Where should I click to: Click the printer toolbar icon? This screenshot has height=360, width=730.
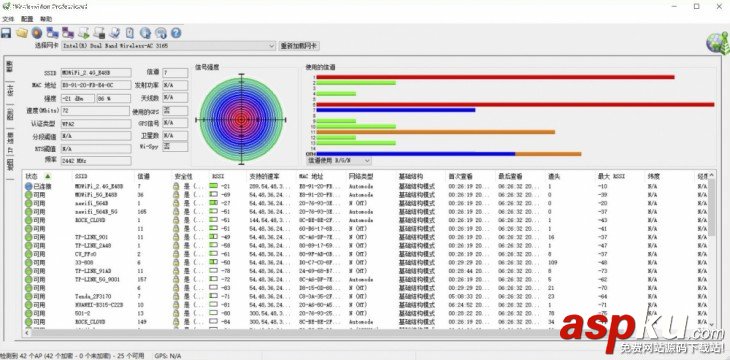(x=115, y=33)
